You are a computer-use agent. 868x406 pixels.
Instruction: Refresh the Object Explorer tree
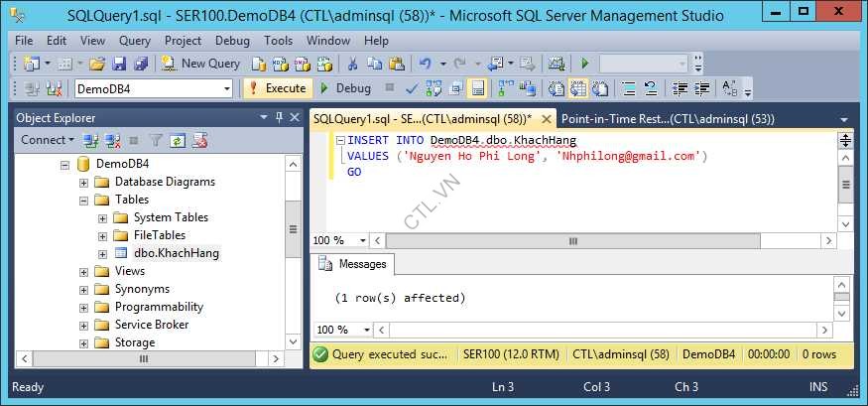(x=178, y=140)
